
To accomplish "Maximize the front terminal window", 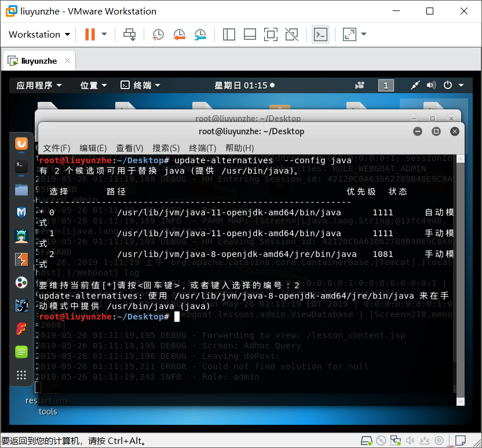I will pos(436,131).
